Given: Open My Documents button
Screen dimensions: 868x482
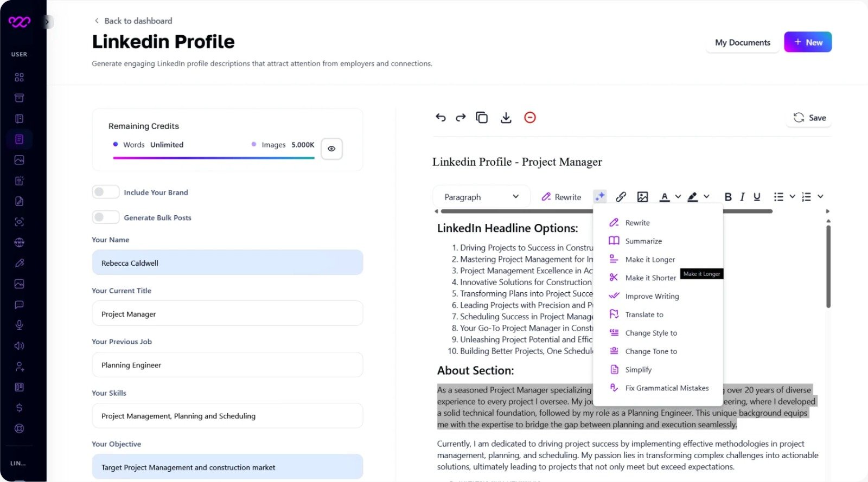Looking at the screenshot, I should pos(743,42).
